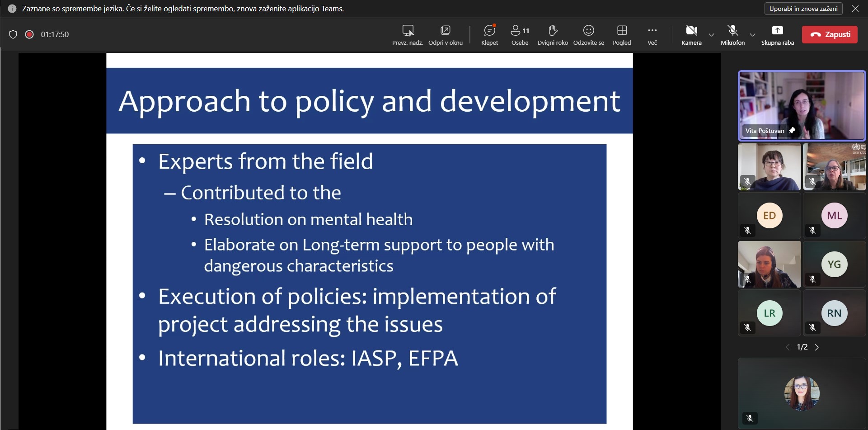Select the YG participant avatar
The width and height of the screenshot is (868, 430).
[834, 265]
